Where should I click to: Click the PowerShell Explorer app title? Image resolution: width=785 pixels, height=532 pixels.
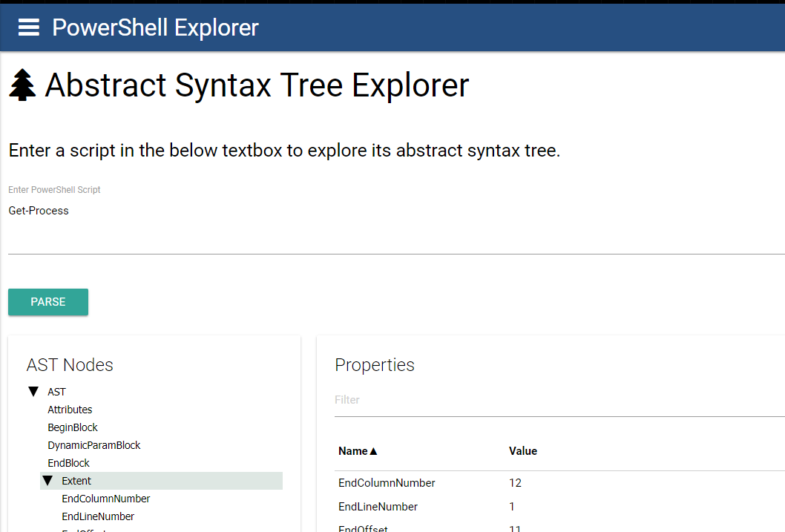click(x=155, y=27)
